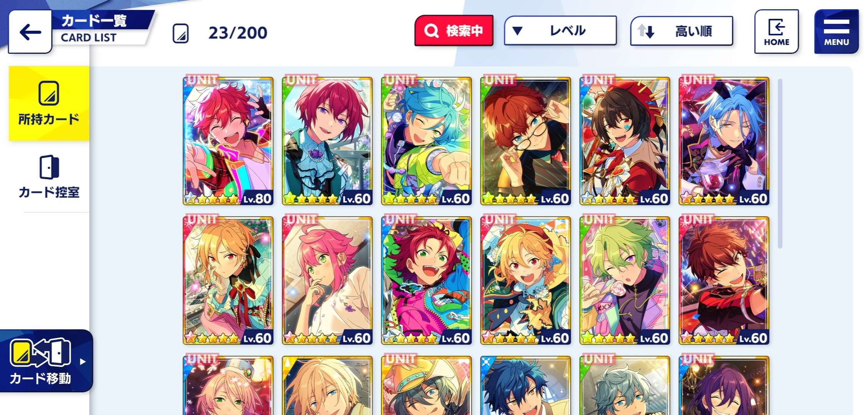Select the blue-haired bunny-ear card
This screenshot has width=868, height=415.
[724, 141]
